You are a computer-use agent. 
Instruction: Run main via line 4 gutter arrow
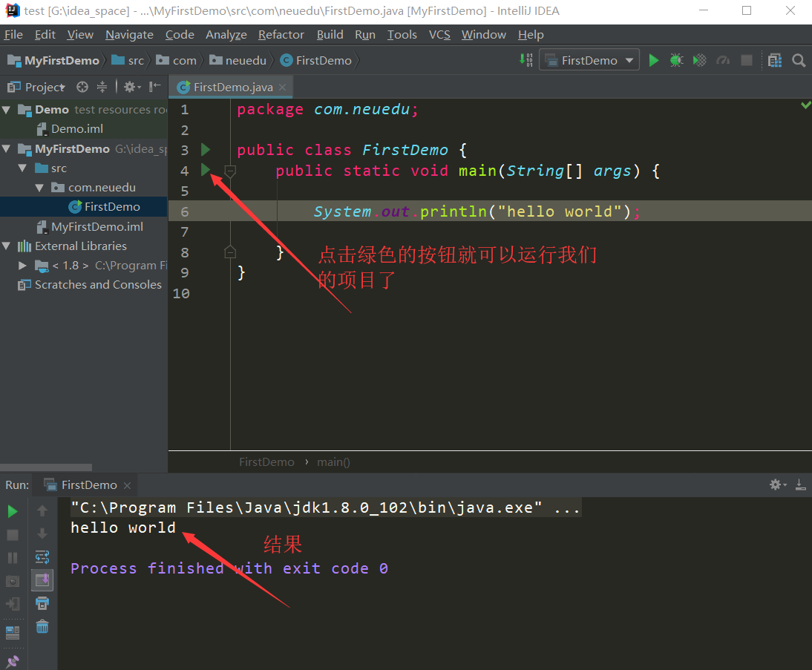(206, 170)
